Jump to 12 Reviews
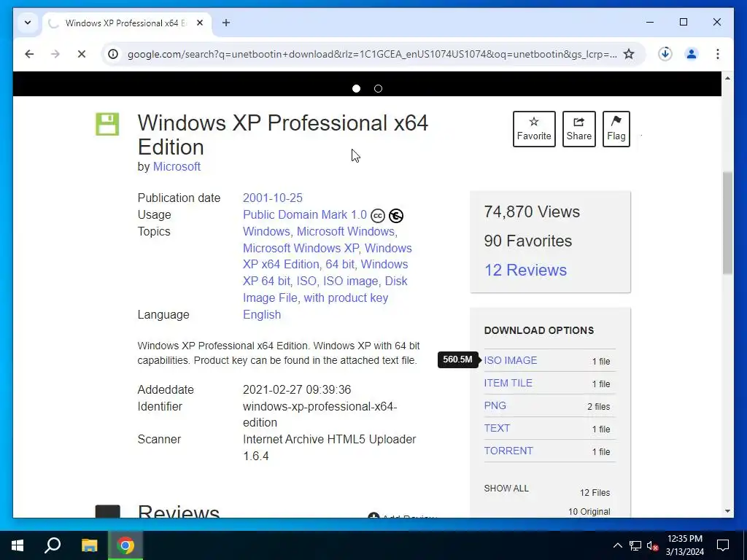The image size is (747, 560). point(525,270)
